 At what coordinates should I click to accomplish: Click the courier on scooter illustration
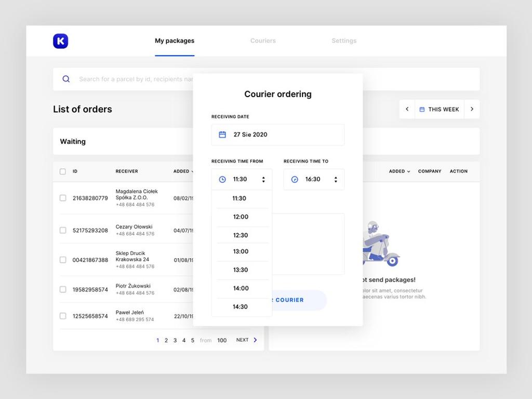(381, 244)
